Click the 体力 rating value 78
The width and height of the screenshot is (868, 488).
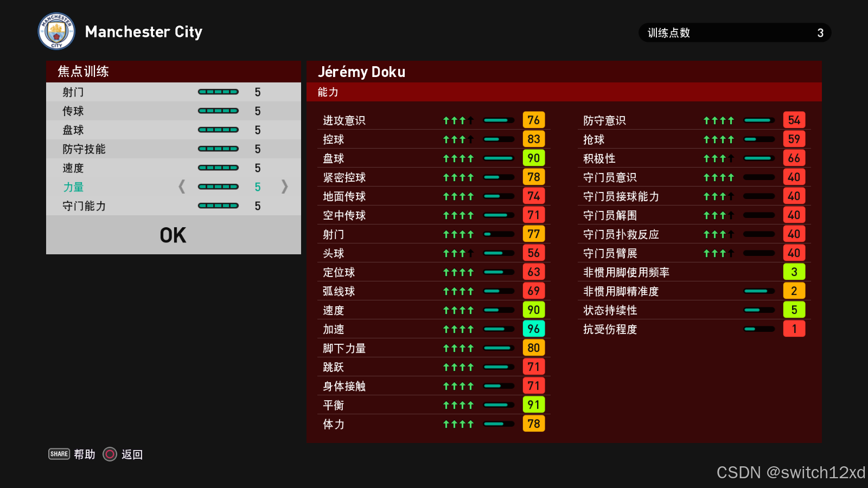pyautogui.click(x=534, y=423)
